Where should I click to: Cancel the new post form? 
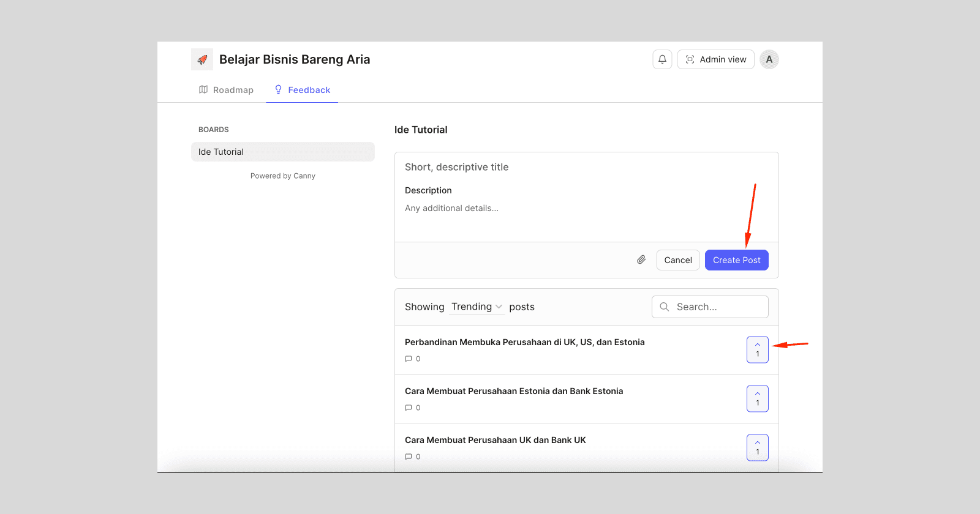pos(678,260)
